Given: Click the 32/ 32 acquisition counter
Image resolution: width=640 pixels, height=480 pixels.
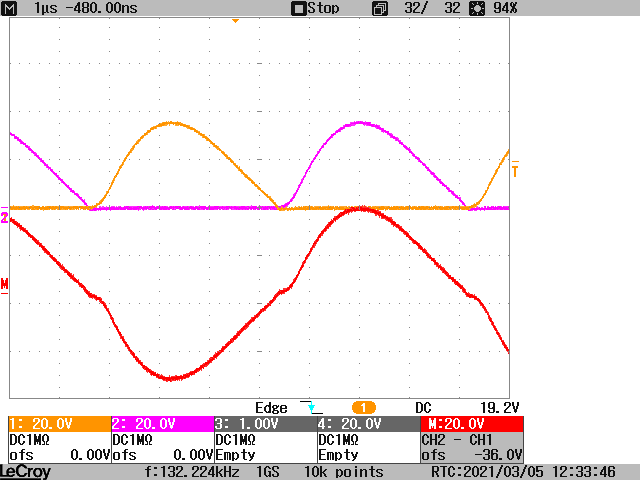Looking at the screenshot, I should click(x=432, y=8).
